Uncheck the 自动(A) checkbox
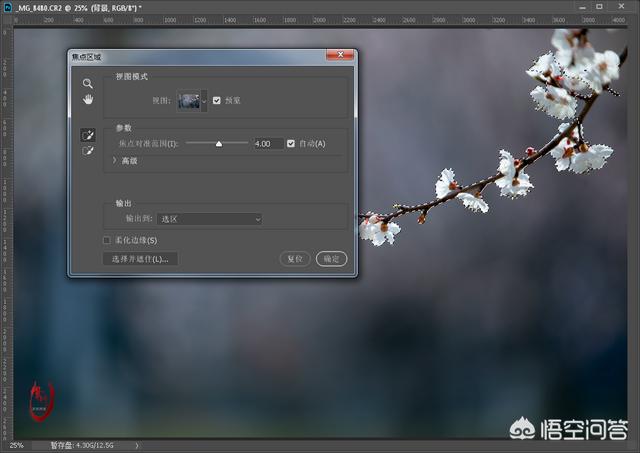 [x=292, y=144]
